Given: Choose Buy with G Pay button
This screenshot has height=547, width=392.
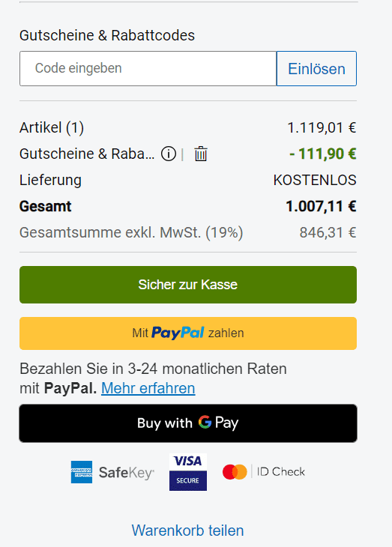Looking at the screenshot, I should (188, 423).
